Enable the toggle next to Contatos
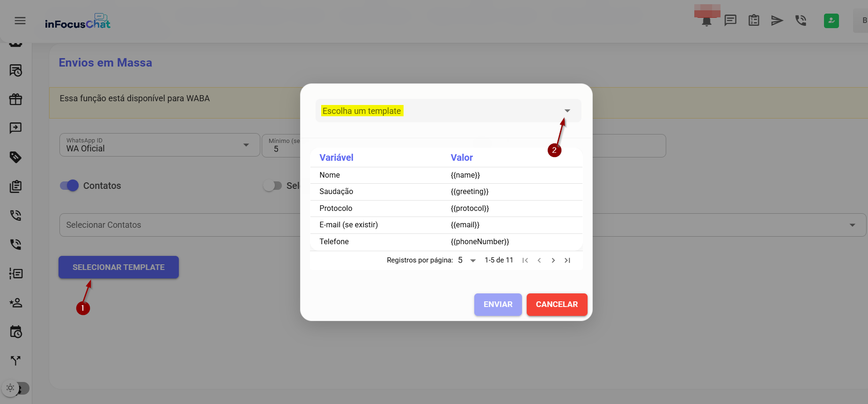The image size is (868, 404). pos(272,186)
